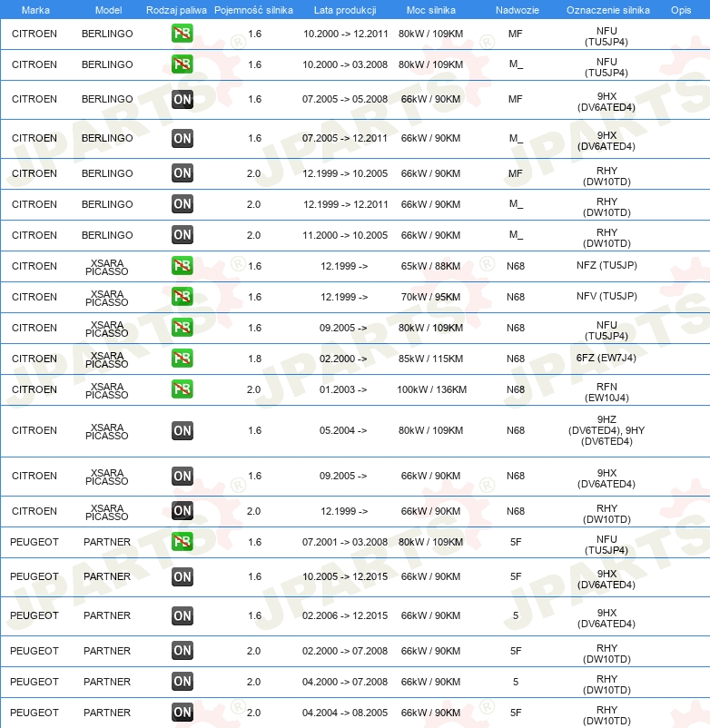This screenshot has height=728, width=710.
Task: Click the production date 01.2003 ->
Action: pyautogui.click(x=343, y=389)
